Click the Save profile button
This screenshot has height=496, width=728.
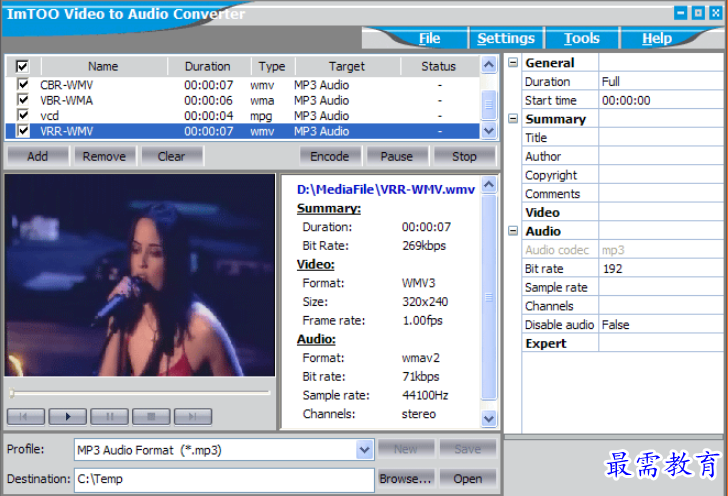[468, 449]
